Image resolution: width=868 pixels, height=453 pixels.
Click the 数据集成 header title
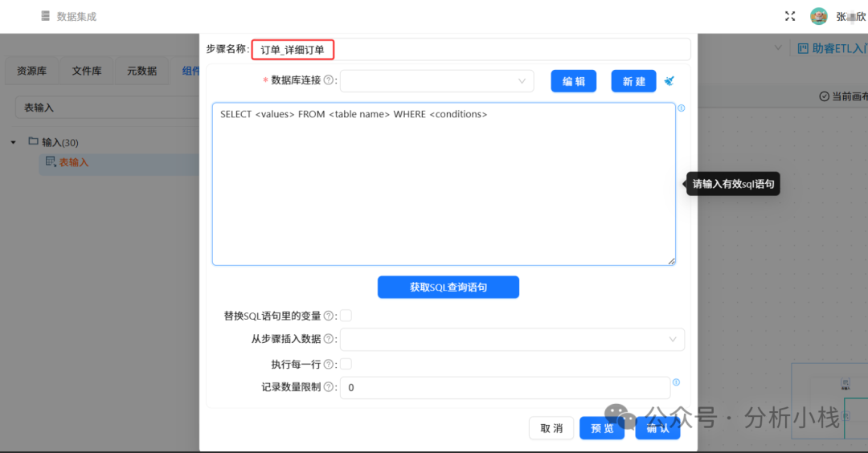76,17
